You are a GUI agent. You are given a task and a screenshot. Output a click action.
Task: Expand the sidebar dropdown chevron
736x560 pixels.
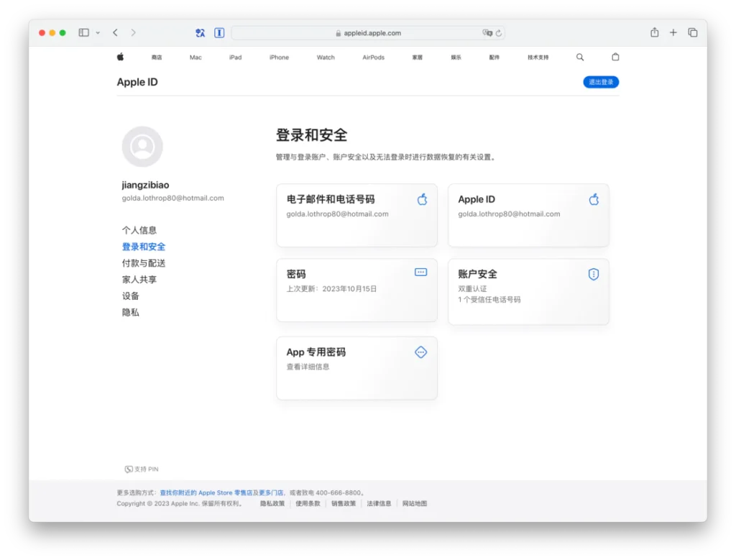click(98, 32)
